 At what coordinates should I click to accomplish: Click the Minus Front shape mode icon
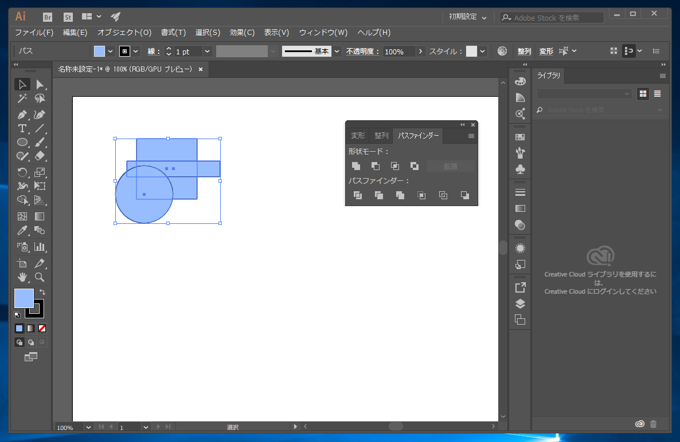[376, 166]
